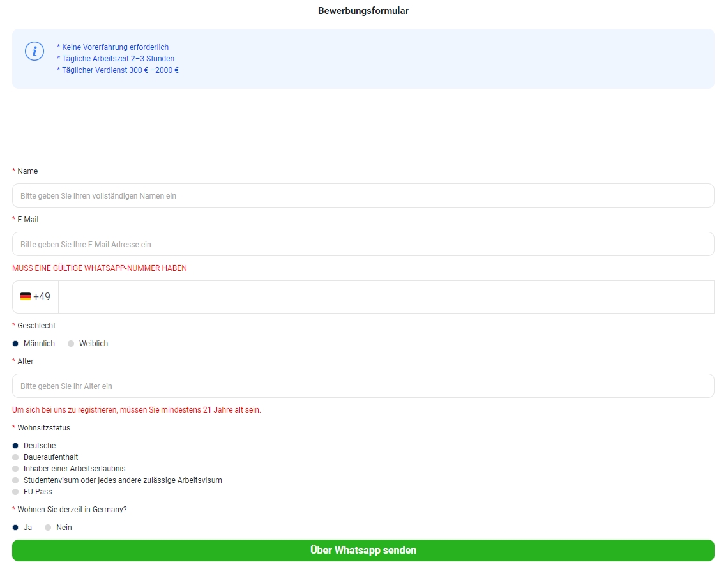Select the Weiblich radio button
The width and height of the screenshot is (728, 562).
pyautogui.click(x=71, y=344)
